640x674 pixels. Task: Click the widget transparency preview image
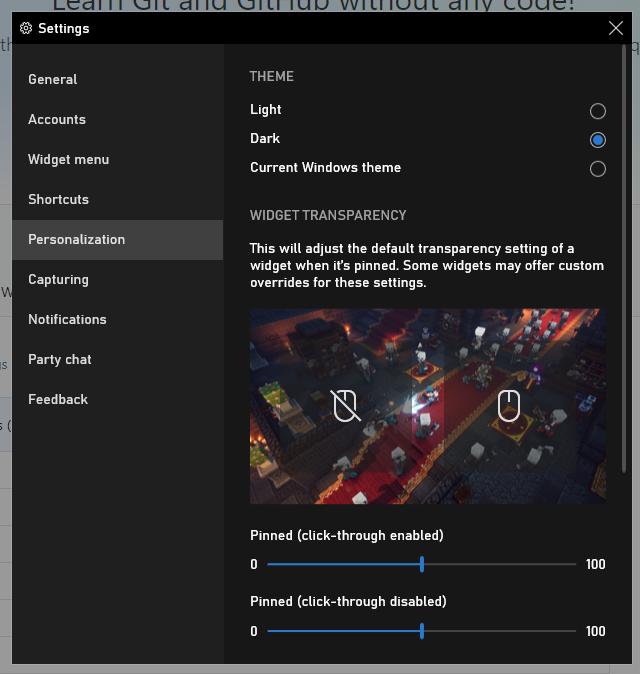tap(428, 406)
